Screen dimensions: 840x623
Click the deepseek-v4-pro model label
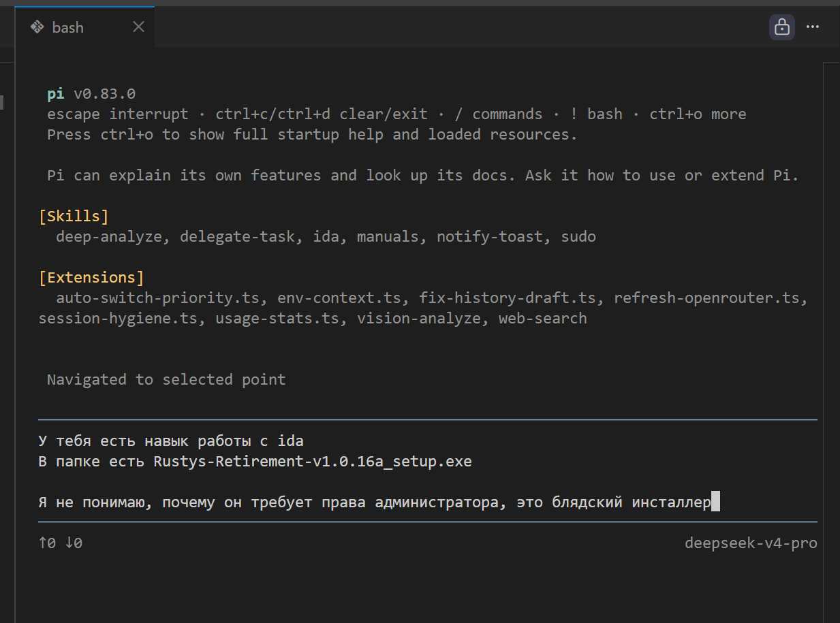click(x=751, y=543)
